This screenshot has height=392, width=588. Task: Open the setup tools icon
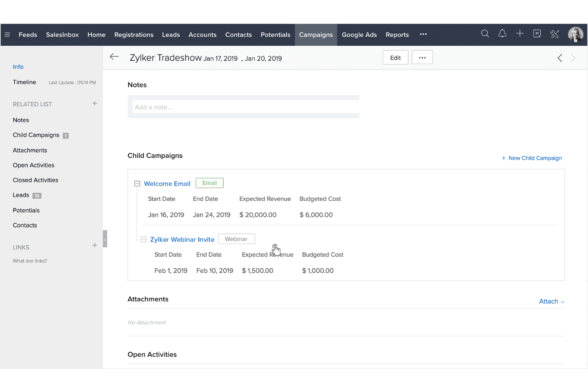(x=555, y=34)
